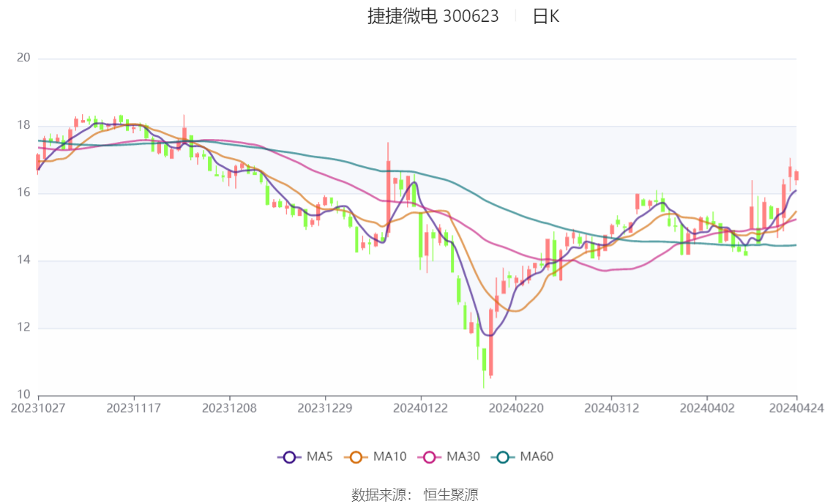This screenshot has height=504, width=830.
Task: Select the 20240220 date axis tick
Action: [515, 408]
